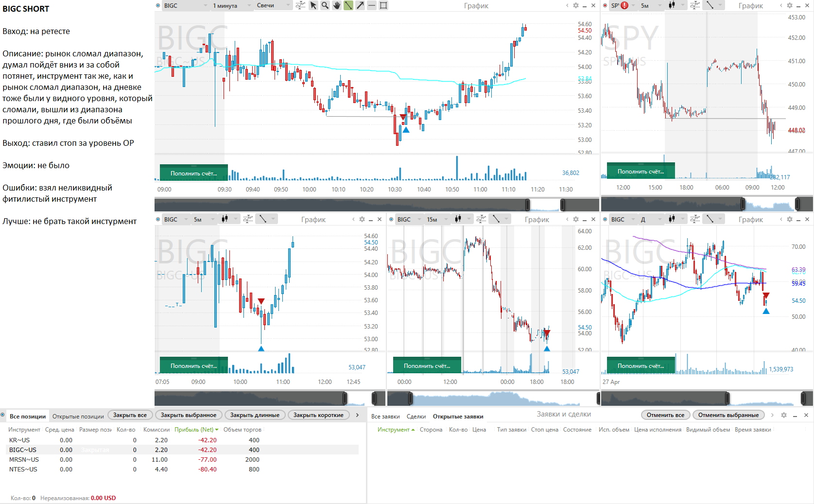The image size is (814, 504).
Task: Click Закрыть выбранное button
Action: (189, 415)
